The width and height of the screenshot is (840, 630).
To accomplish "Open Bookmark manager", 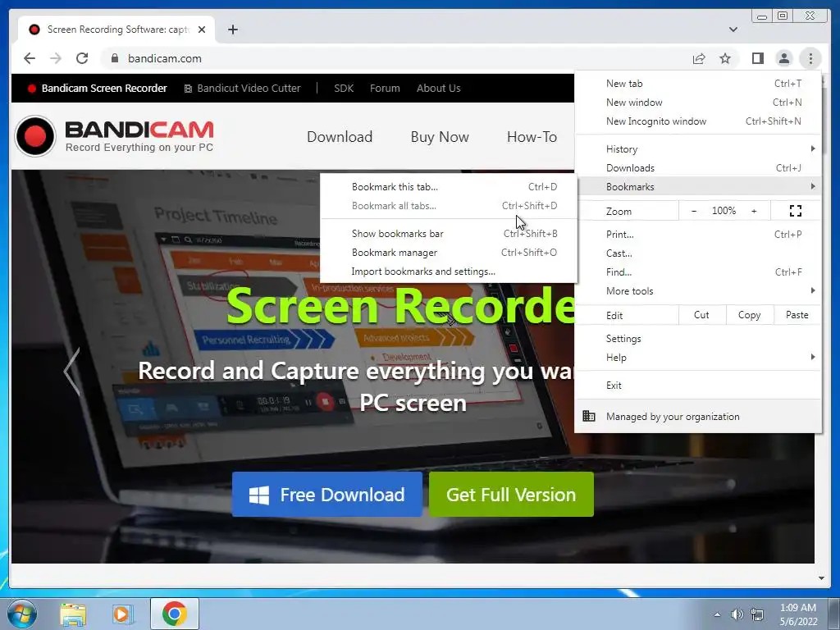I will click(449, 253).
